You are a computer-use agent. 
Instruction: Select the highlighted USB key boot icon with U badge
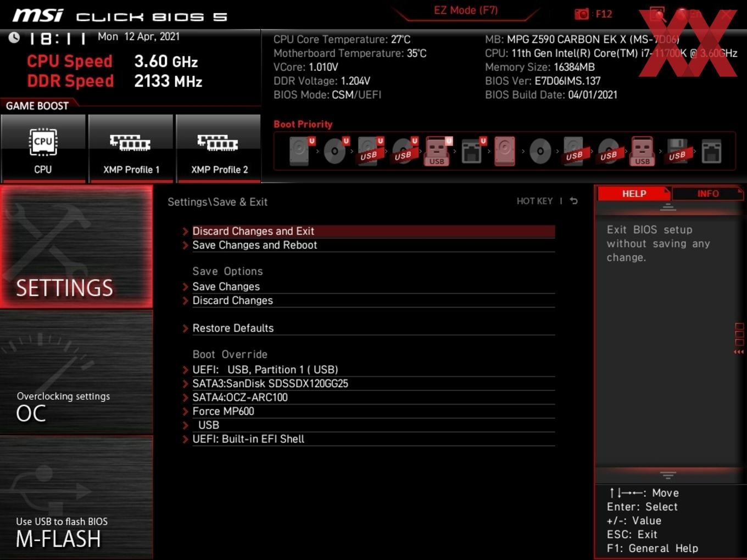[x=438, y=151]
